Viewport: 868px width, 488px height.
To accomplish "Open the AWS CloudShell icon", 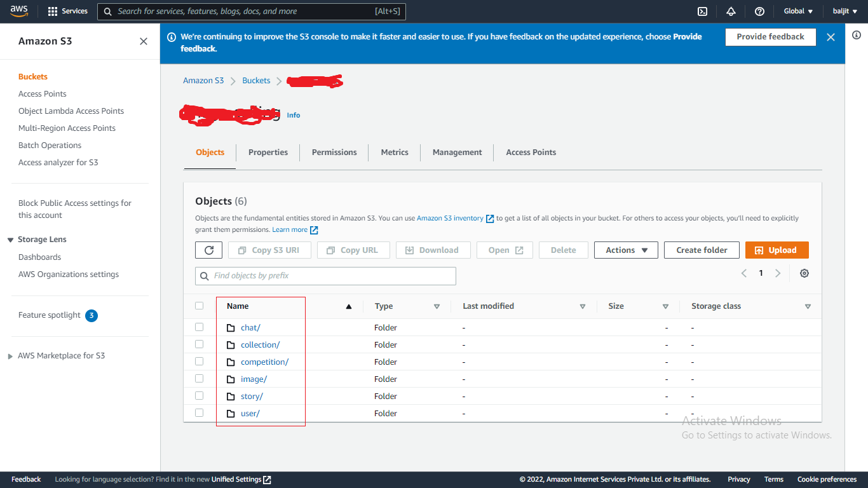I will pos(702,11).
